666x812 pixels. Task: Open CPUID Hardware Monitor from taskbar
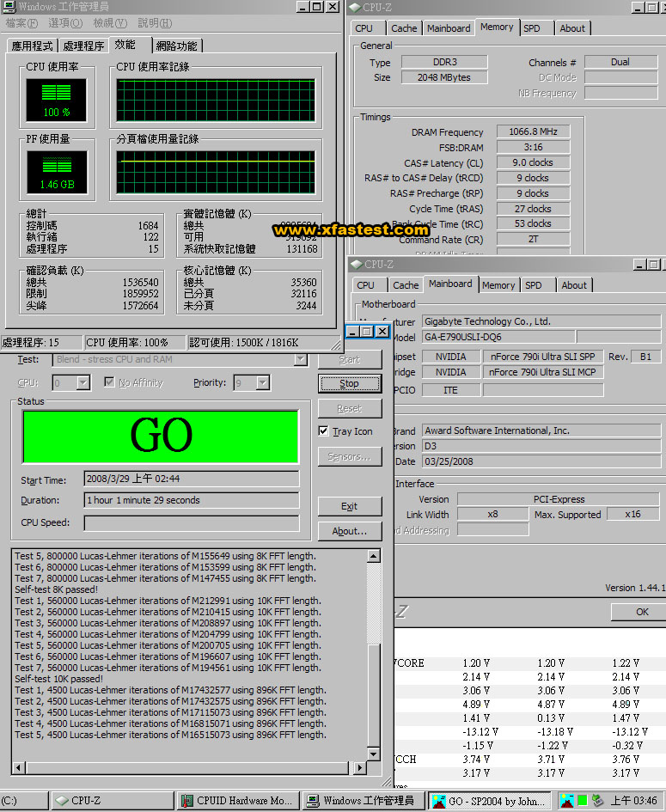coord(235,800)
